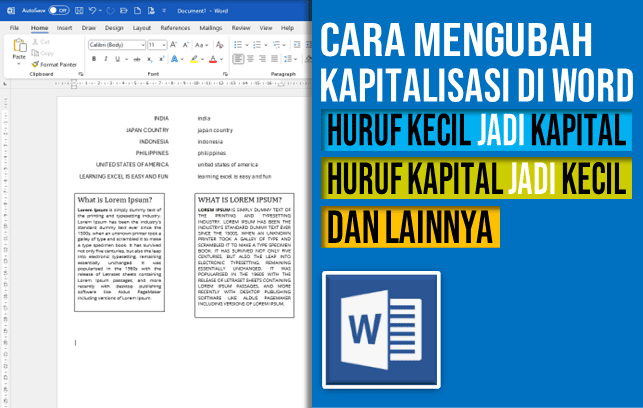Image resolution: width=643 pixels, height=408 pixels.
Task: Open the Undo history dropdown arrow
Action: 100,11
